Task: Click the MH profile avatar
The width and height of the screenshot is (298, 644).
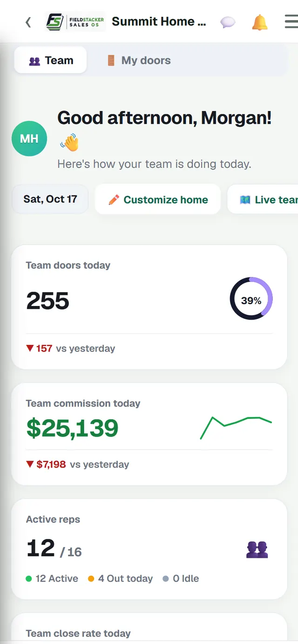Action: tap(29, 139)
